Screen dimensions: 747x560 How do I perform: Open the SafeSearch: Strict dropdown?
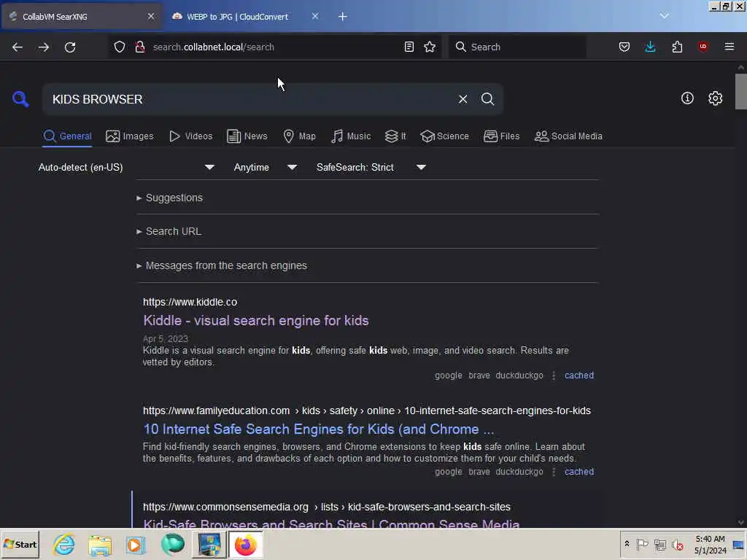click(x=371, y=168)
